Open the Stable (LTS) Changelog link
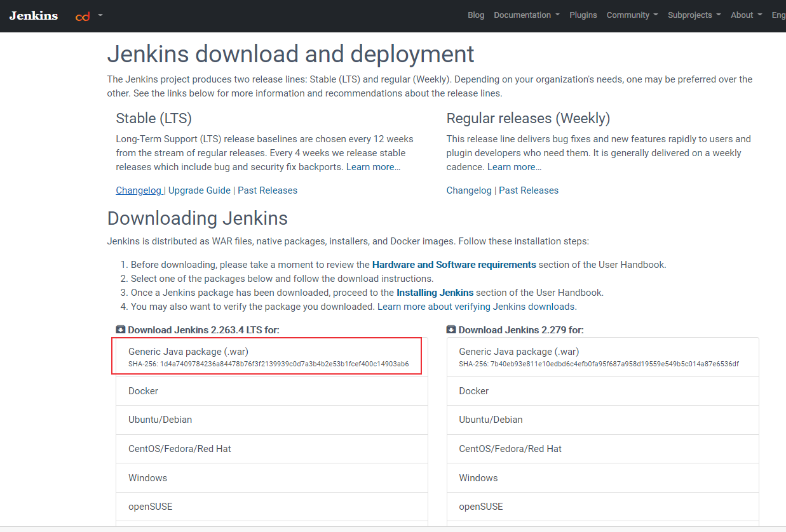Screen dimensions: 786x532 tap(139, 190)
